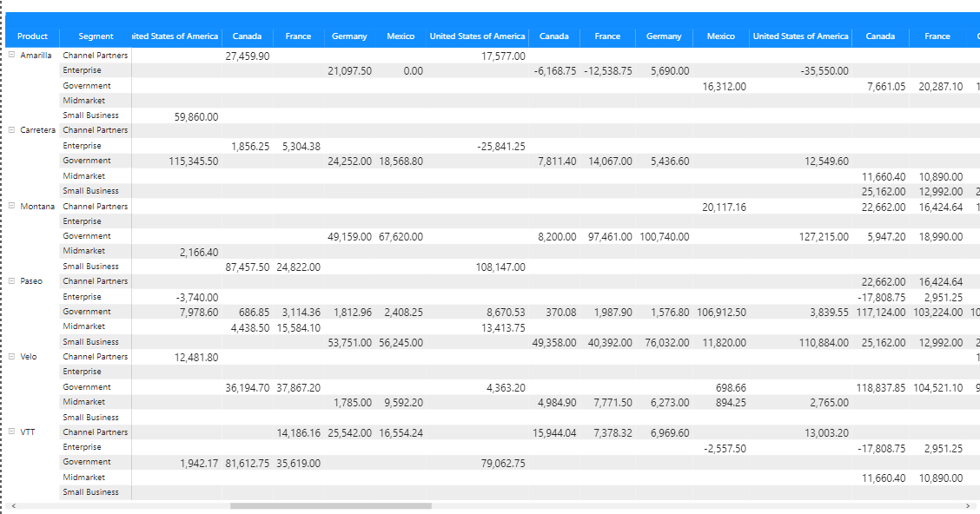
Task: Select the Carretera product label
Action: click(37, 130)
